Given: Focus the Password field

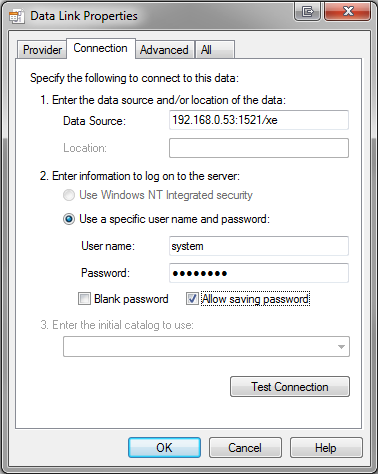Looking at the screenshot, I should tap(259, 273).
